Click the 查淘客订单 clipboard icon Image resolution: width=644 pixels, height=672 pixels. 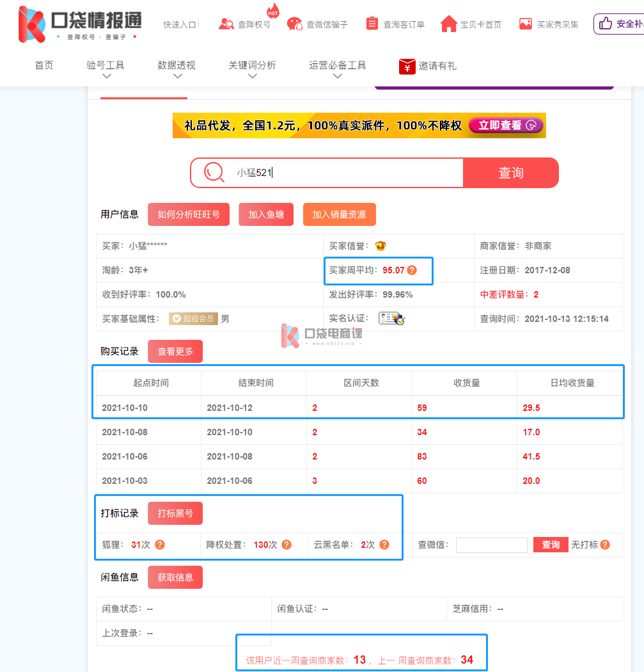tap(372, 24)
